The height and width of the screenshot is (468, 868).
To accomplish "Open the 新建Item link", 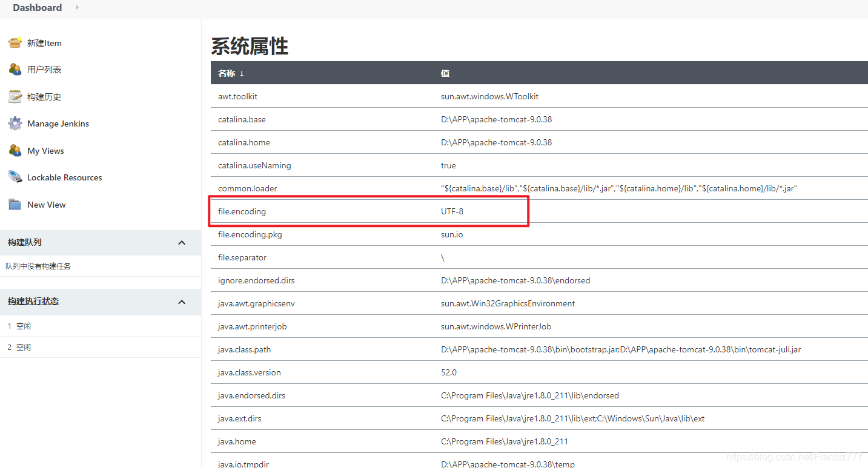I will pos(44,43).
